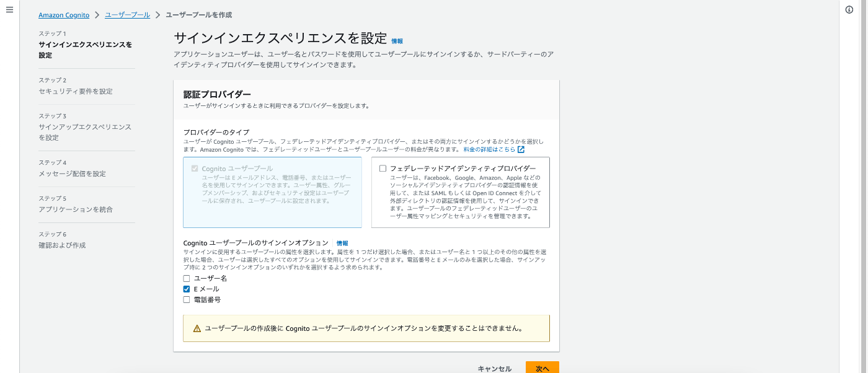Click the breadcrumb chevron after Amazon Cognito
The height and width of the screenshot is (373, 868).
coord(97,15)
